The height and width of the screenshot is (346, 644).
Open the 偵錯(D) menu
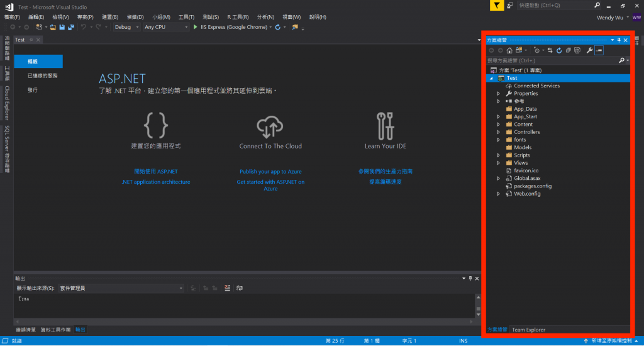click(135, 17)
